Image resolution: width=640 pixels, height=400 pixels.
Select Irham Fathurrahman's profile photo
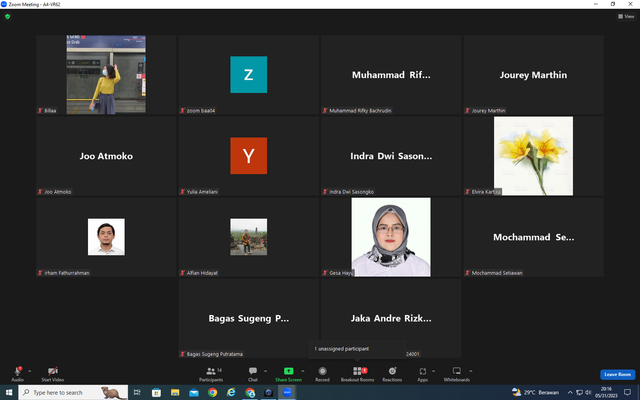click(x=106, y=237)
